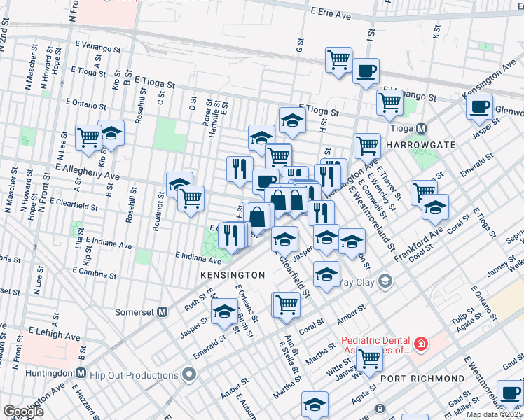
Task: Select the graduation cap marker at E Tioga St near G St
Action: click(292, 120)
